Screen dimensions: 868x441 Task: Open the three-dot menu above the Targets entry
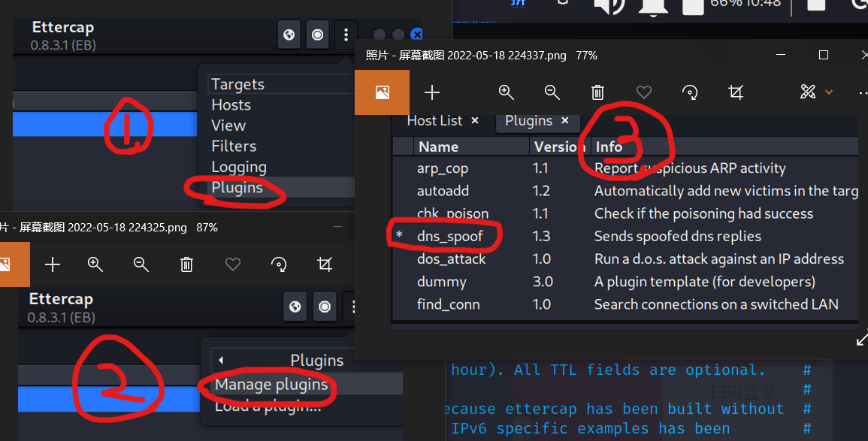coord(346,35)
